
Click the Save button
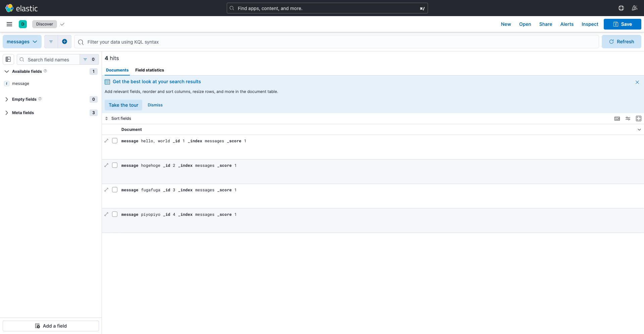pyautogui.click(x=623, y=24)
